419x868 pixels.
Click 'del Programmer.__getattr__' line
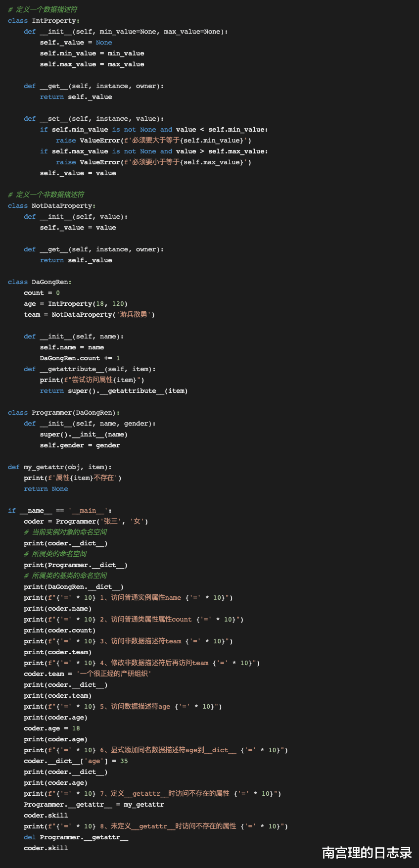point(76,837)
